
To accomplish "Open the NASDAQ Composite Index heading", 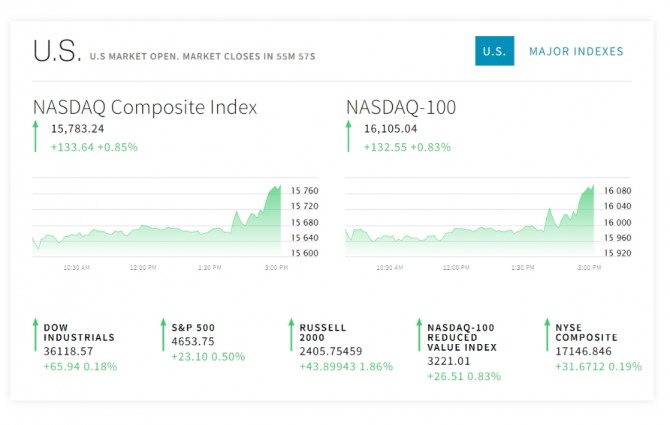I will coord(145,107).
